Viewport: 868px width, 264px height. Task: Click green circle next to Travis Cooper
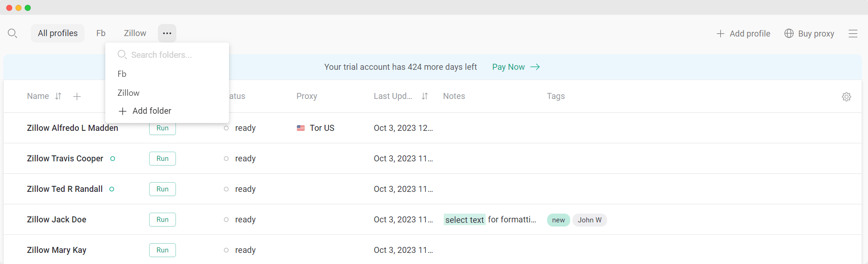click(x=113, y=159)
